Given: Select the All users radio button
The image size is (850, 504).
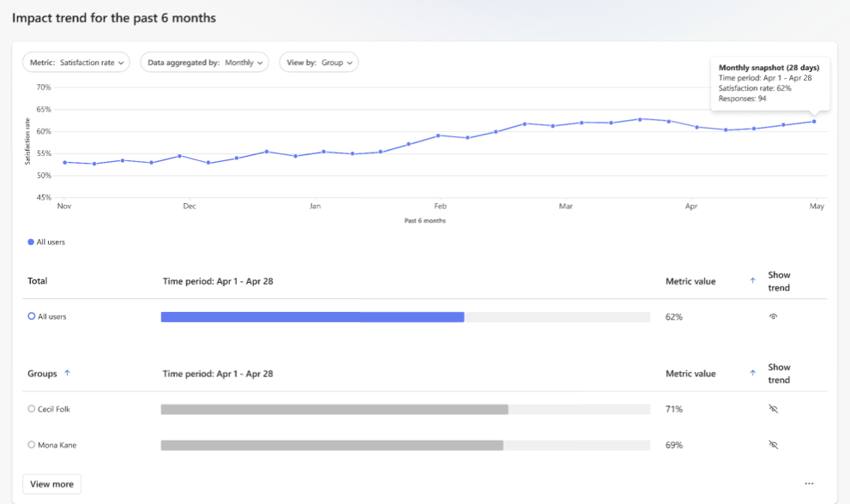Looking at the screenshot, I should click(x=32, y=317).
